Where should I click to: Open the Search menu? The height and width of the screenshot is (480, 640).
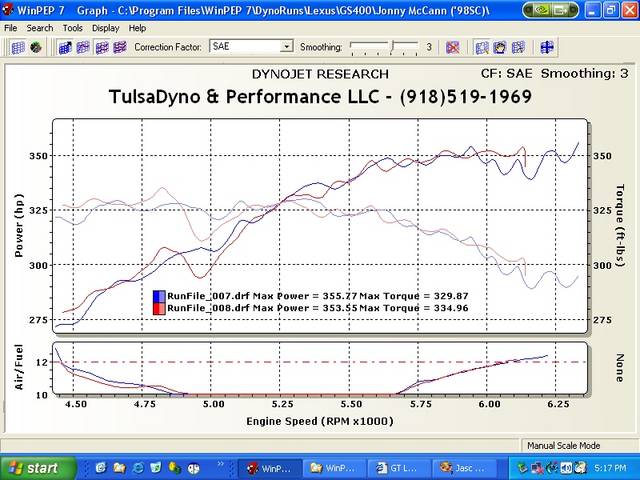click(x=40, y=28)
